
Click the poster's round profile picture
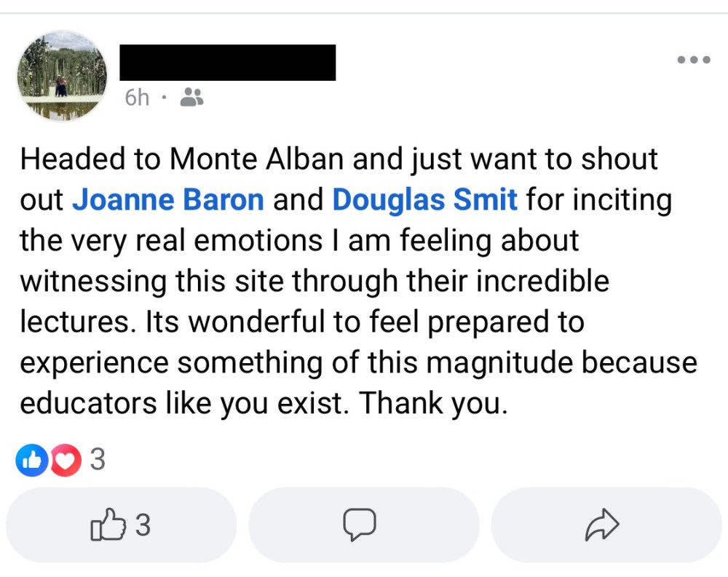point(62,75)
